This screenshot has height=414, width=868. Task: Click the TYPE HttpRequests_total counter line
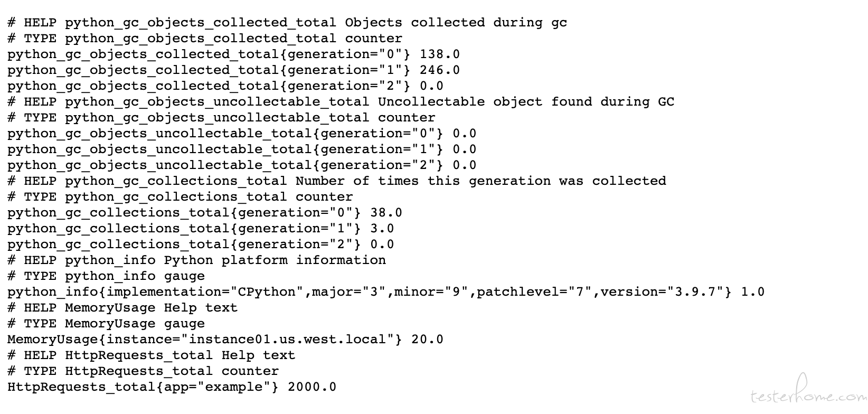pyautogui.click(x=143, y=371)
